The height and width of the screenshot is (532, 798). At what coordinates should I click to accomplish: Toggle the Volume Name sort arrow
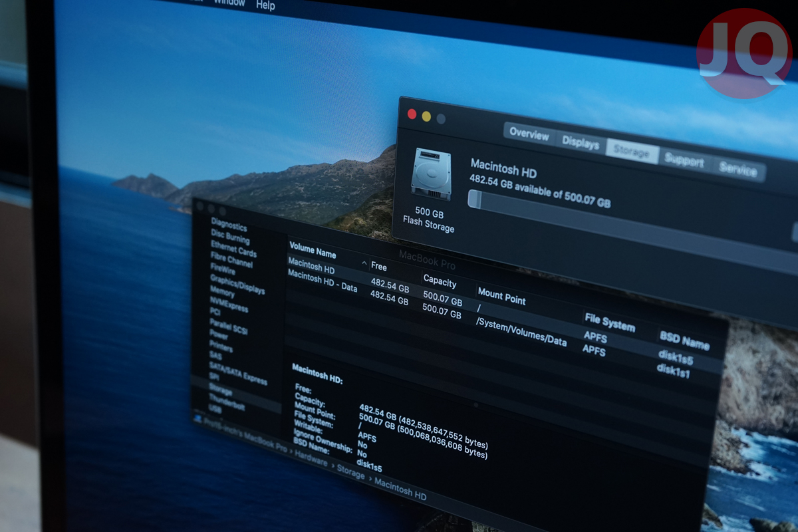[364, 264]
